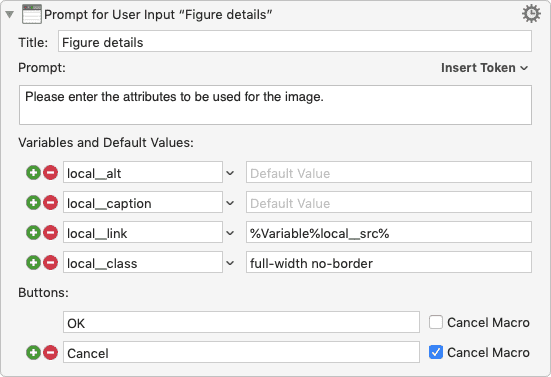Click the local__caption variable name field
The width and height of the screenshot is (551, 377).
[x=143, y=202]
